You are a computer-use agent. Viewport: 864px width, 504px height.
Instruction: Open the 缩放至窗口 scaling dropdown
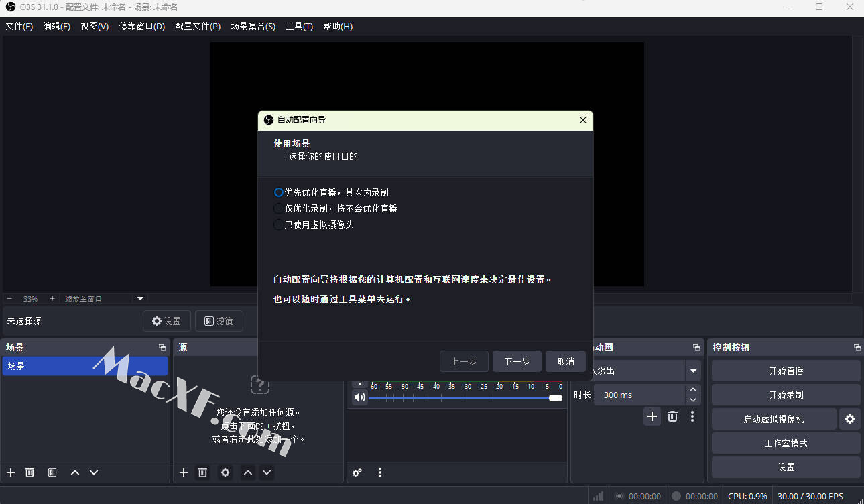tap(104, 298)
